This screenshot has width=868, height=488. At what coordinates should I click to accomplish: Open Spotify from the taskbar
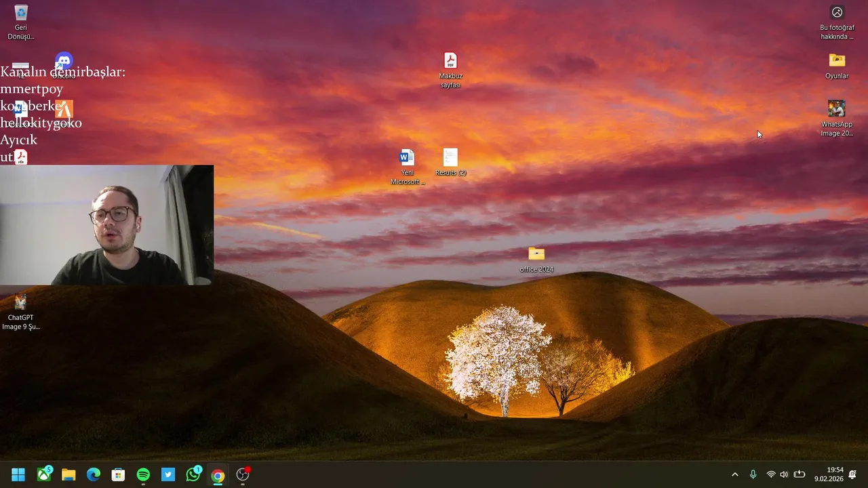click(x=143, y=475)
